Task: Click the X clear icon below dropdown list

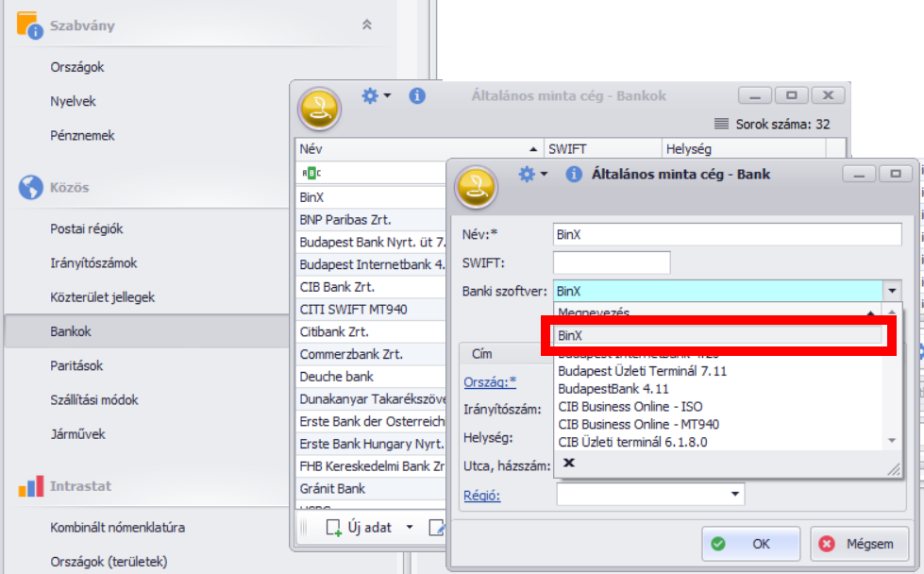Action: [569, 463]
